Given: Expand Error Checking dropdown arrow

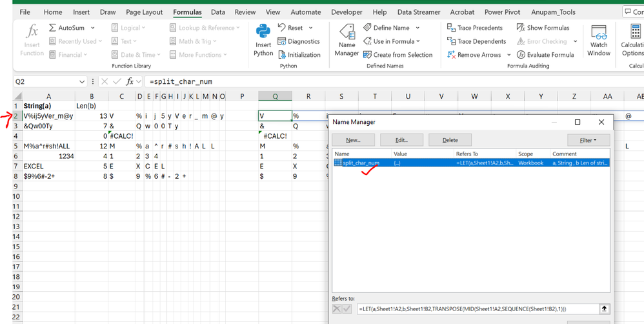Looking at the screenshot, I should [576, 41].
